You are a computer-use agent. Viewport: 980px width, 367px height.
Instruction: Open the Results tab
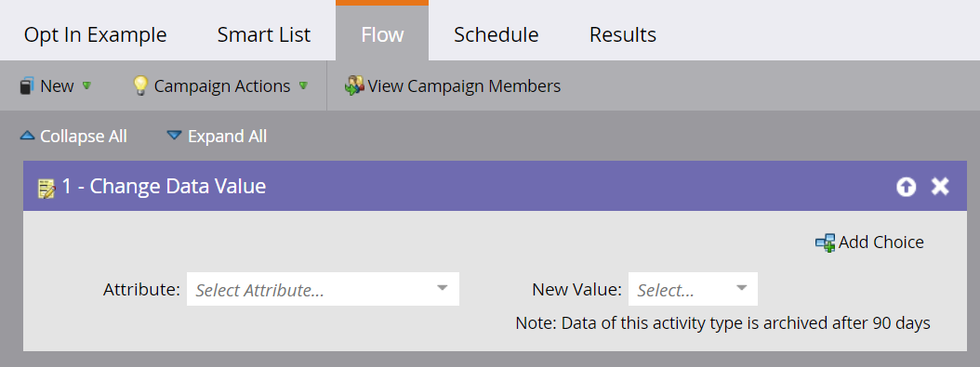pyautogui.click(x=623, y=34)
